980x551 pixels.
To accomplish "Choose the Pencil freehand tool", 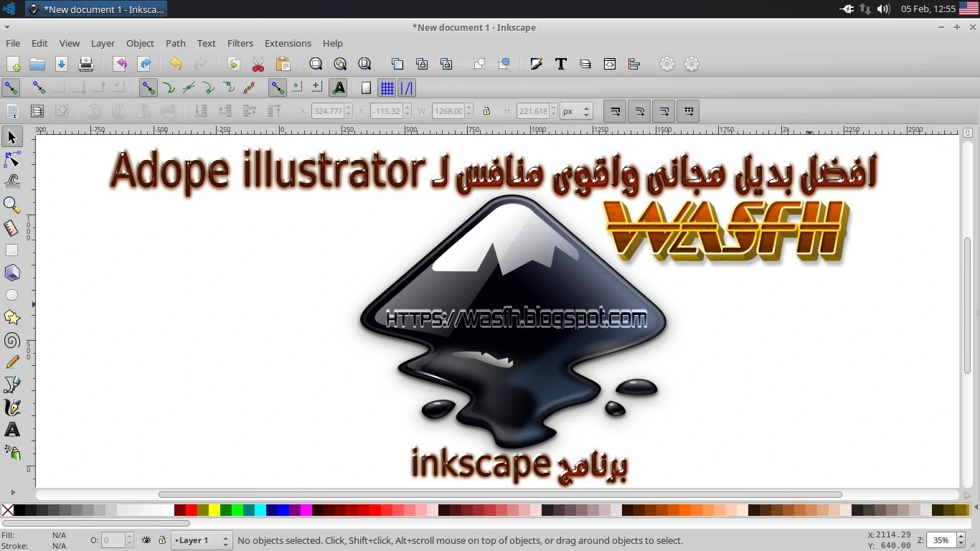I will (x=11, y=362).
